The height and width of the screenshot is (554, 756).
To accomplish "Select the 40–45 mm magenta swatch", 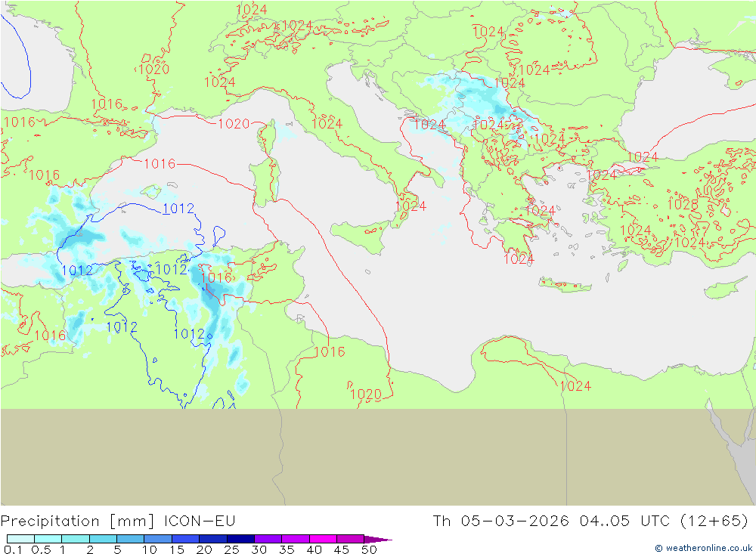I will (323, 539).
